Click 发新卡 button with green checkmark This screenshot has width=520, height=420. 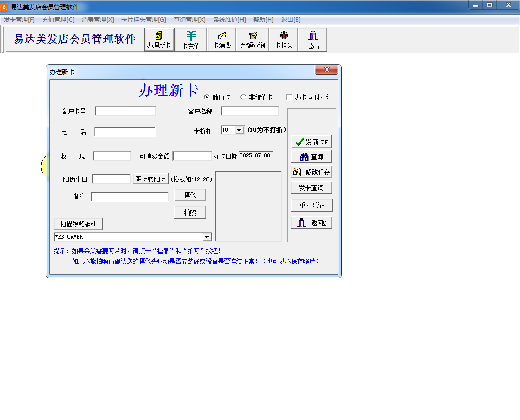[x=311, y=142]
